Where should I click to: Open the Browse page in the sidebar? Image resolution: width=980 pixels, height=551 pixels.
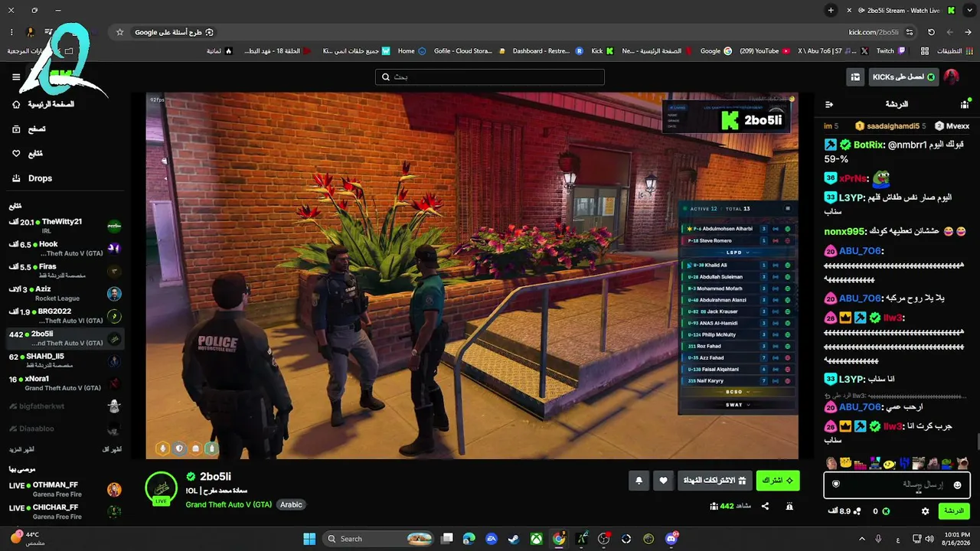point(28,129)
